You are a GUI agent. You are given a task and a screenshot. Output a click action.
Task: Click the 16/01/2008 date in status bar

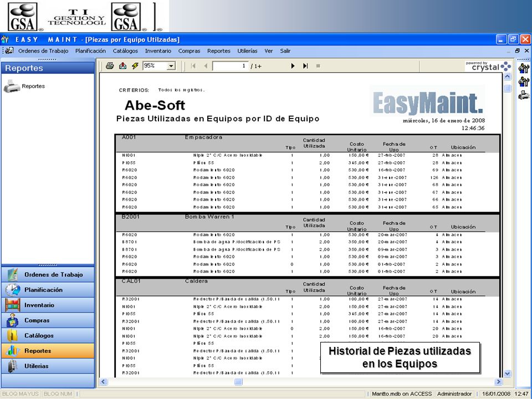tap(496, 394)
